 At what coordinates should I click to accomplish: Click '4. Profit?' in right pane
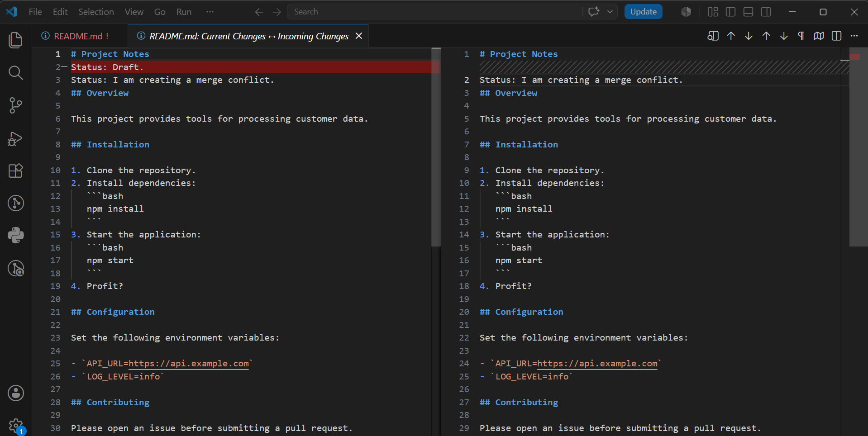pos(506,286)
